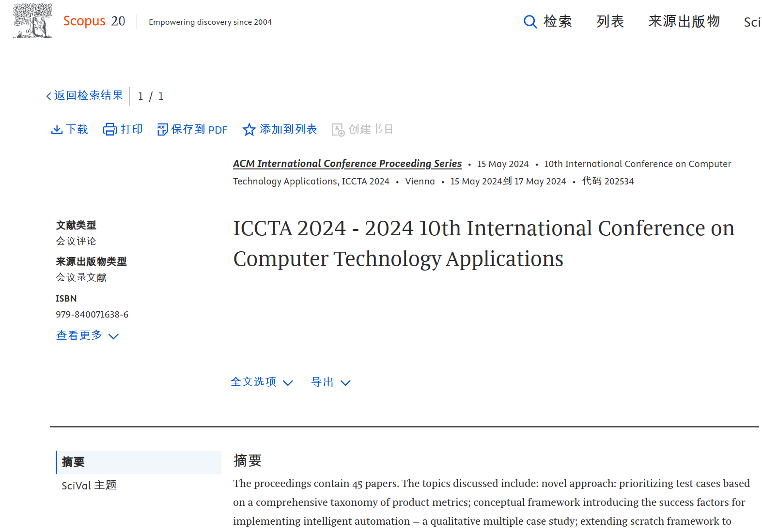
Task: Open ACM International Conference Proceeding Series link
Action: coord(347,164)
